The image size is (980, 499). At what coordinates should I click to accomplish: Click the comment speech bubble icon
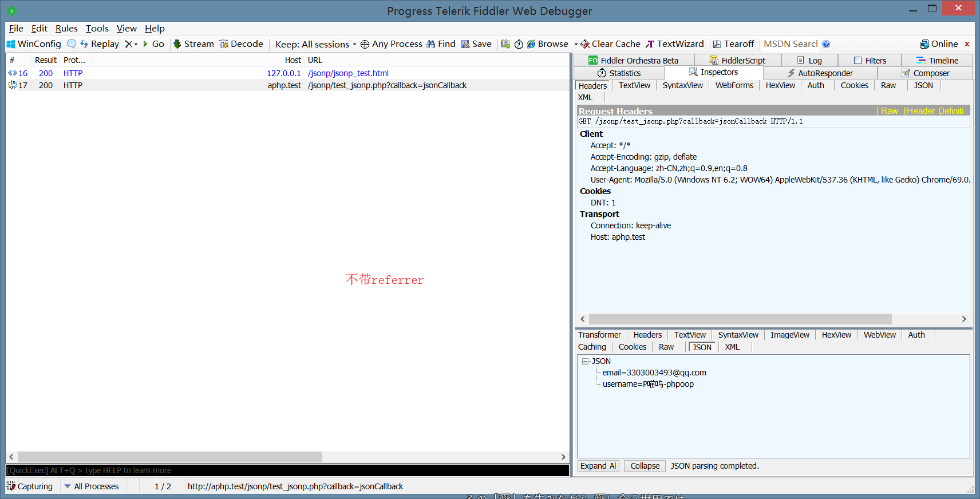(x=71, y=44)
